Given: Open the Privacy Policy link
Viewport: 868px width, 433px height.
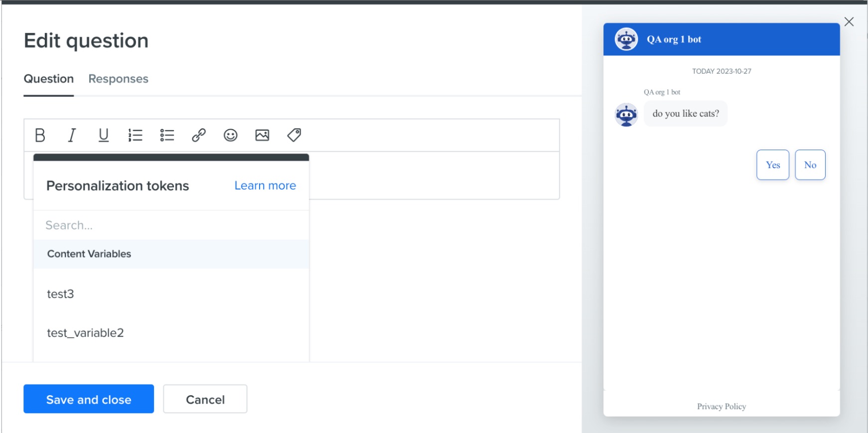Looking at the screenshot, I should pyautogui.click(x=722, y=407).
